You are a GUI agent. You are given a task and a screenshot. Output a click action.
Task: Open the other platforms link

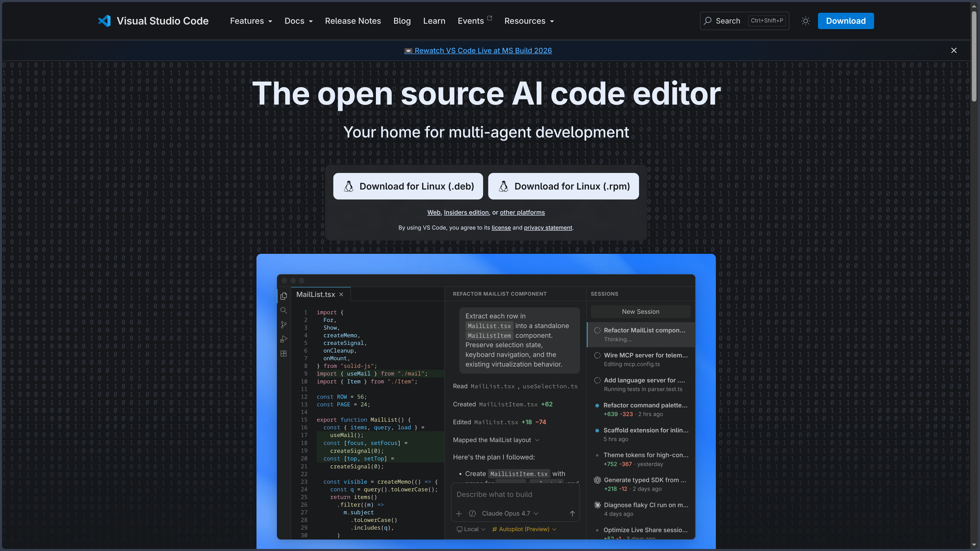click(522, 212)
